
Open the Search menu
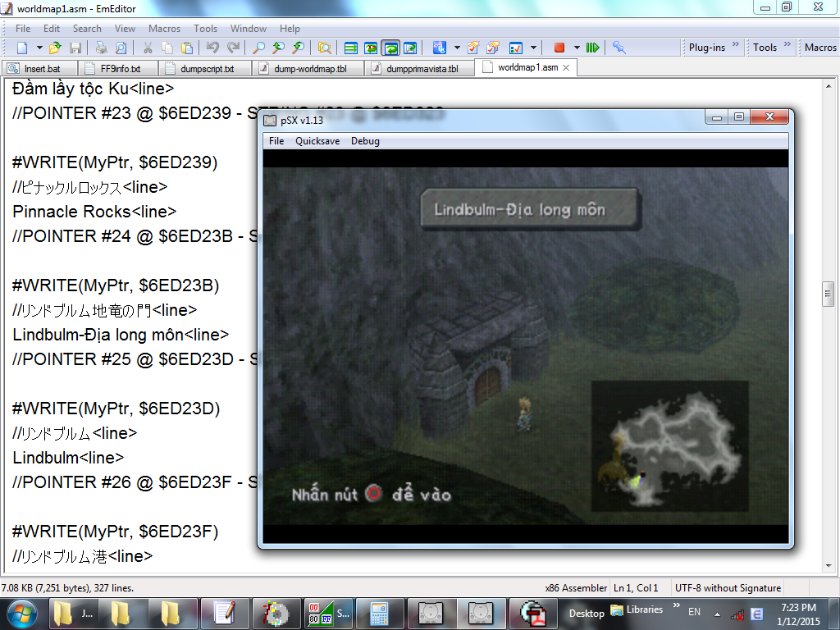[87, 29]
